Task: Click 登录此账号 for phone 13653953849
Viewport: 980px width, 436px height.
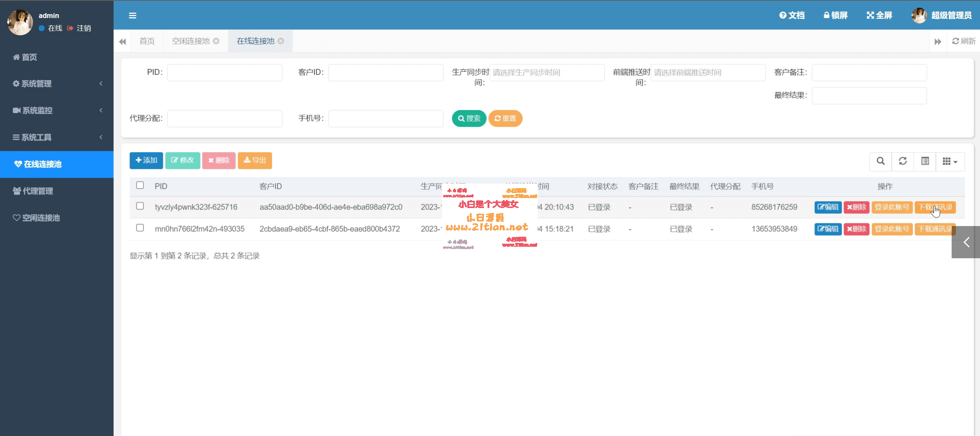Action: (x=891, y=229)
